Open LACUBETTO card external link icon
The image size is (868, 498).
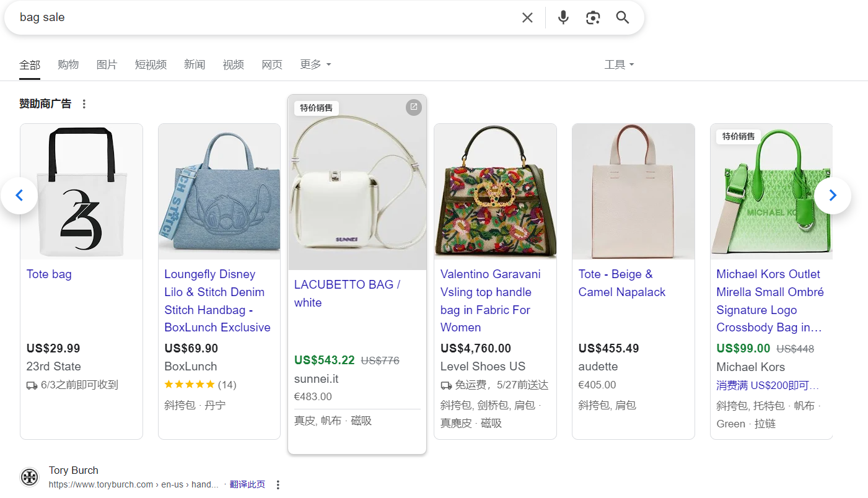pyautogui.click(x=414, y=107)
